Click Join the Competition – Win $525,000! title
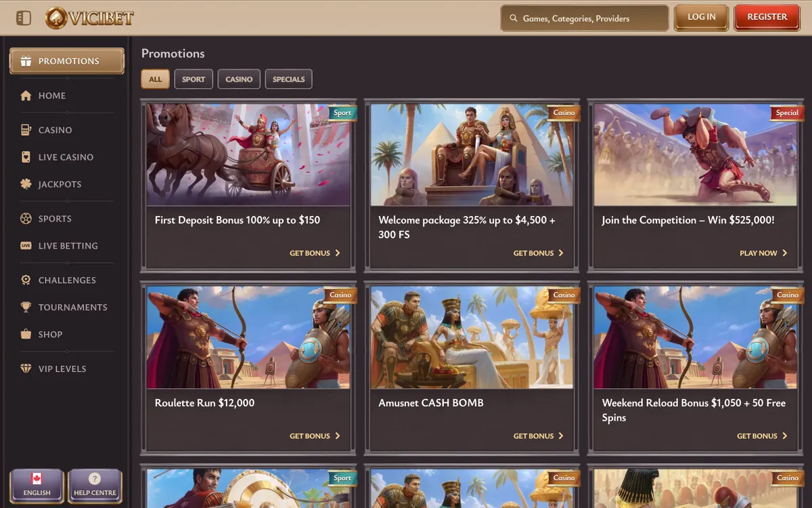 [x=688, y=220]
